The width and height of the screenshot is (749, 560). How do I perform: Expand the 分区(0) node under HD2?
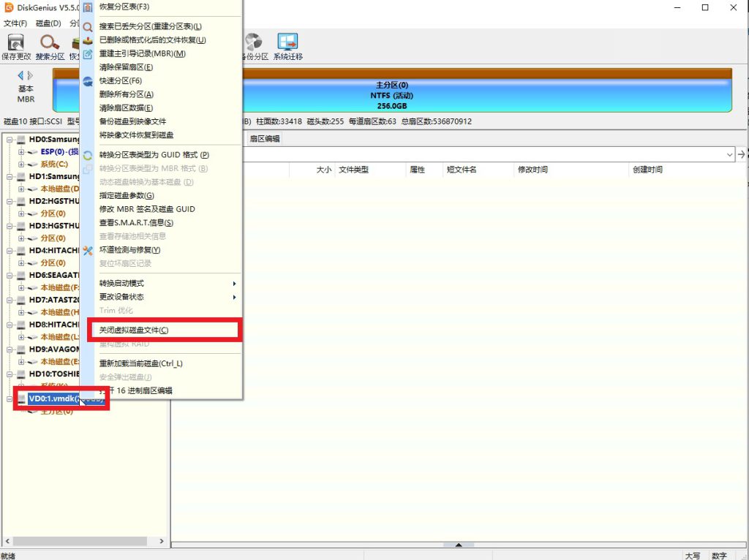point(21,213)
